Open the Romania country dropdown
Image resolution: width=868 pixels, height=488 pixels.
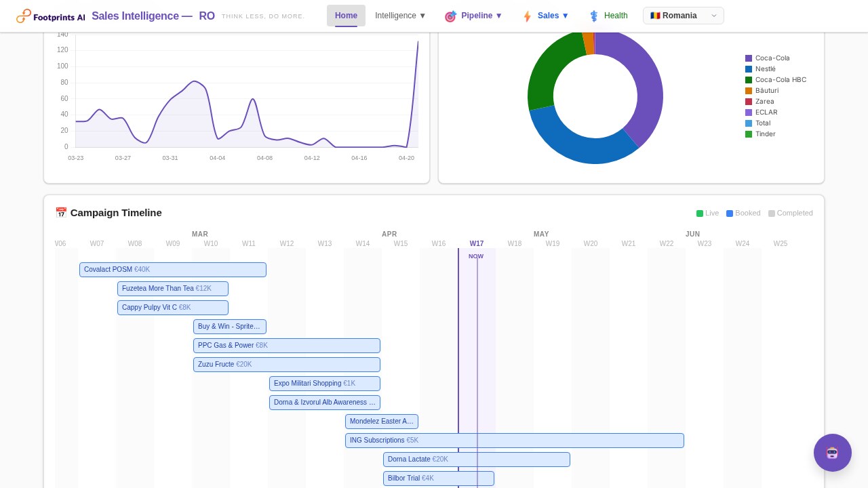tap(684, 16)
